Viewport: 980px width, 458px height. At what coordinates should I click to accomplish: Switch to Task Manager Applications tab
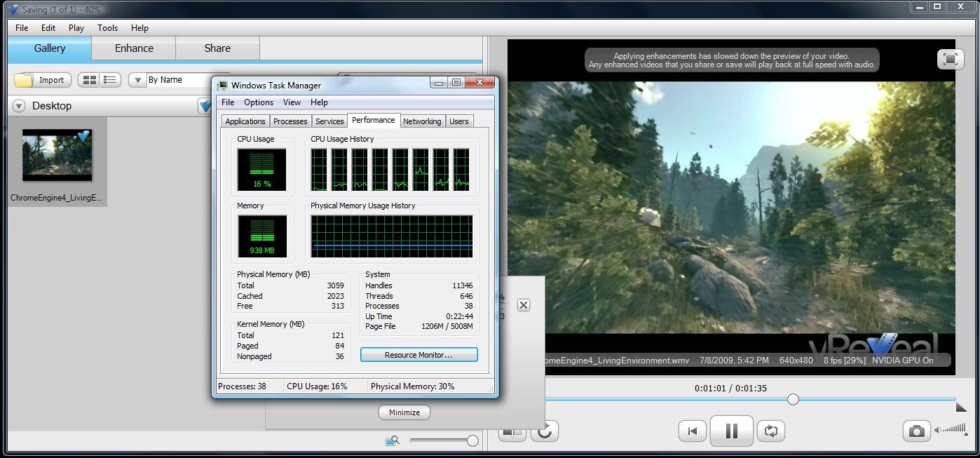tap(245, 121)
